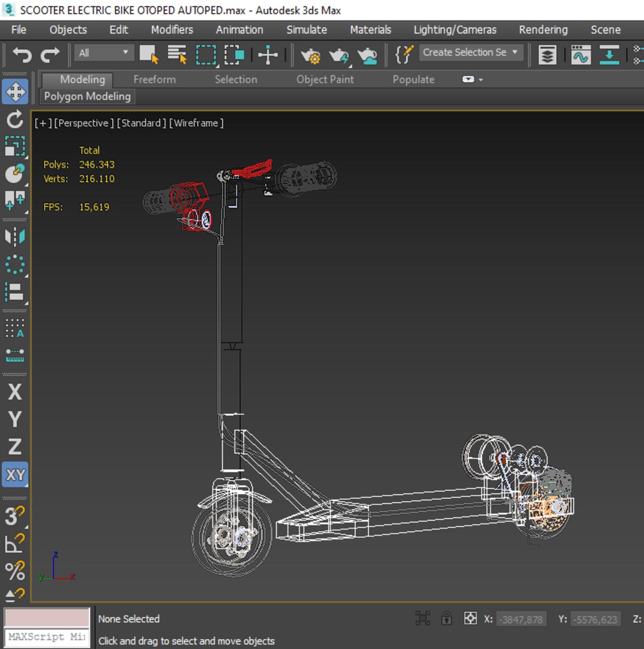
Task: Switch to the Freeform ribbon tab
Action: click(155, 79)
